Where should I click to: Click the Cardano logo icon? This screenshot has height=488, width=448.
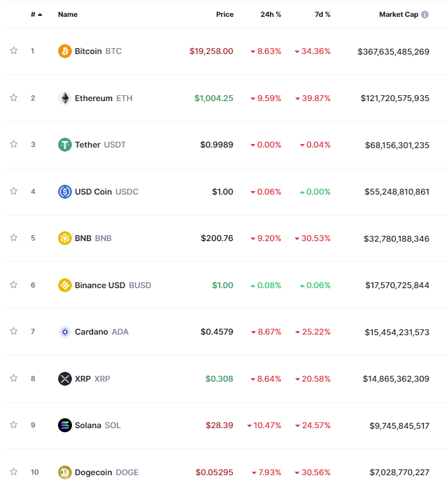click(64, 332)
